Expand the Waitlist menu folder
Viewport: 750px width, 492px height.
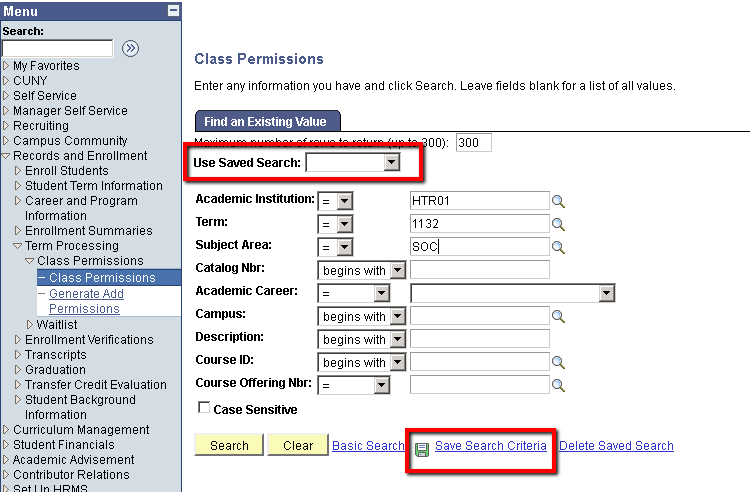tap(30, 325)
